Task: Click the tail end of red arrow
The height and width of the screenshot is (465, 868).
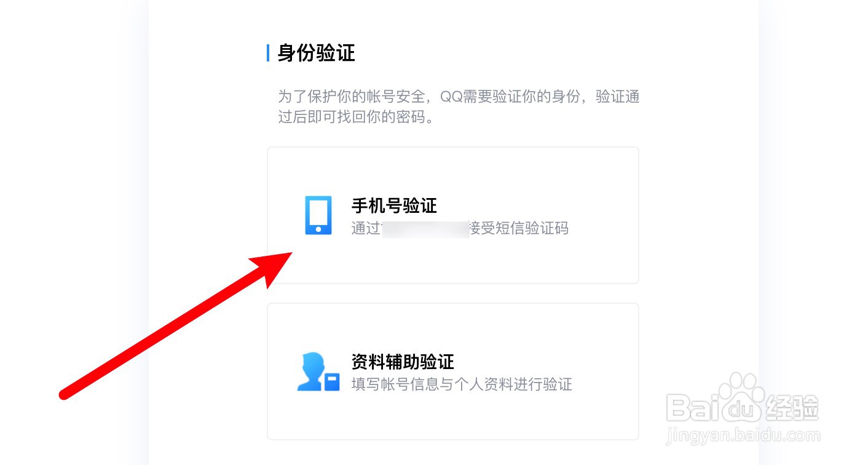Action: (x=65, y=394)
